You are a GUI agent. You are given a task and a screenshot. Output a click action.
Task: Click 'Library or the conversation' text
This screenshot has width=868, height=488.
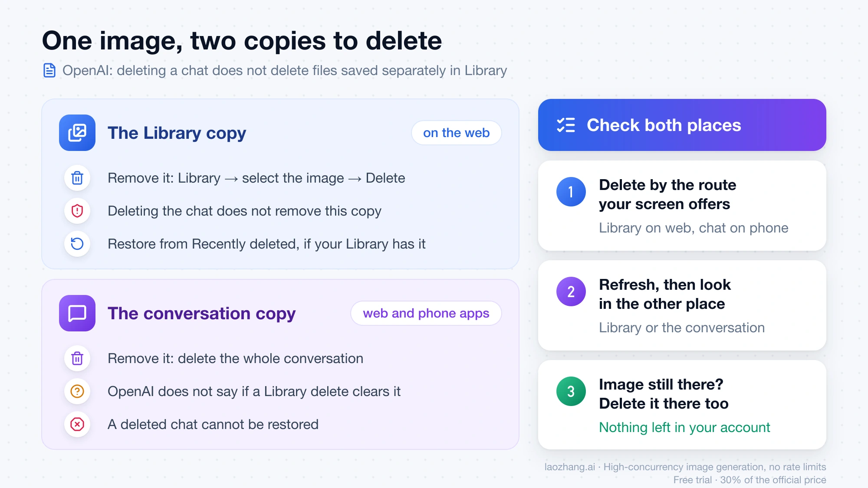(x=682, y=328)
